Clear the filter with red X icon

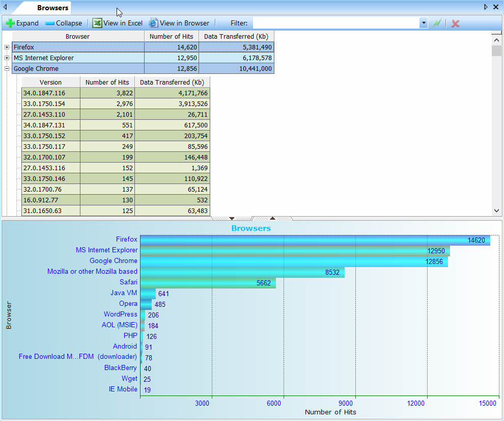tap(455, 23)
